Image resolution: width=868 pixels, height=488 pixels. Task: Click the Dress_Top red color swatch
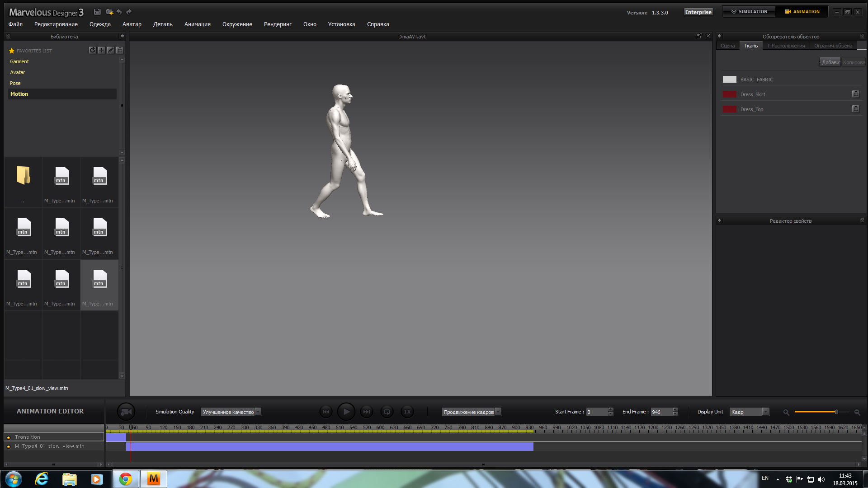point(729,109)
